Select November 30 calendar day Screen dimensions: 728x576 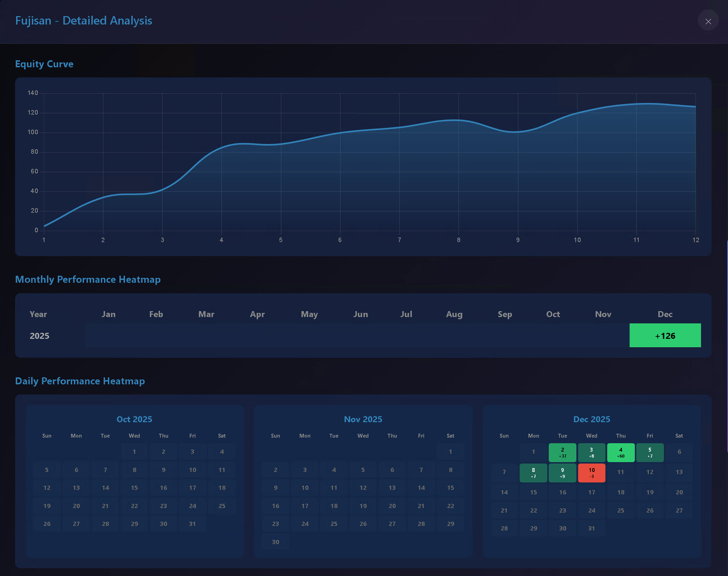276,542
